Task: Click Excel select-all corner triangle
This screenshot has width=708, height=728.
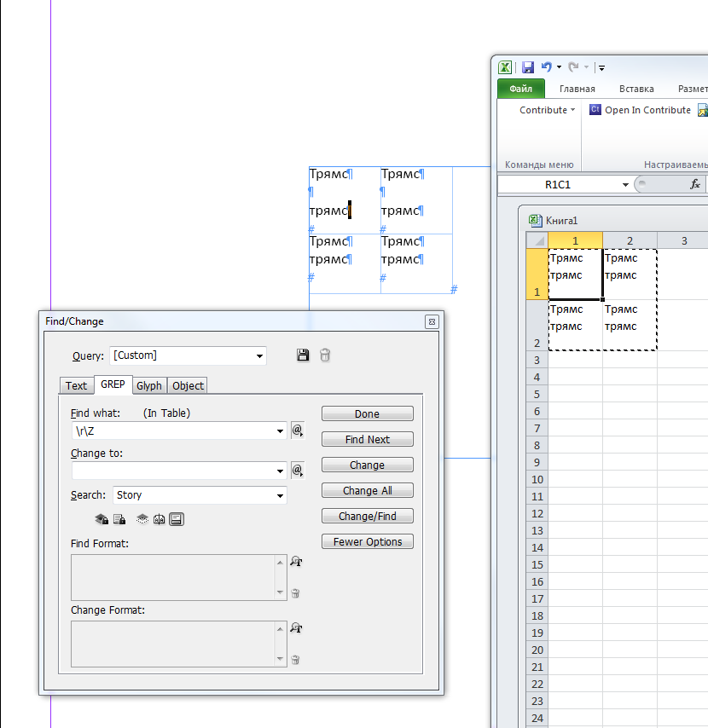Action: point(537,240)
